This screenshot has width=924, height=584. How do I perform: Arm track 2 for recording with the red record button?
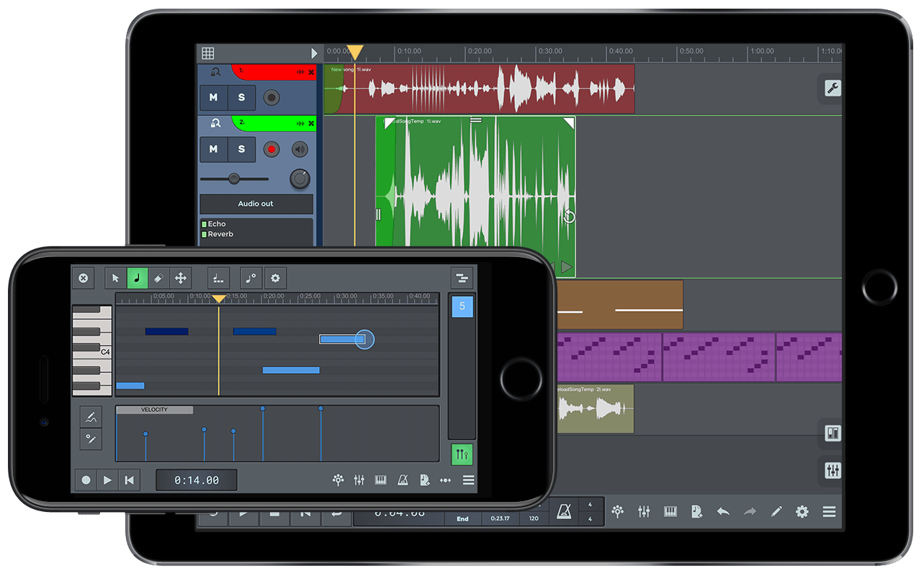(x=272, y=149)
